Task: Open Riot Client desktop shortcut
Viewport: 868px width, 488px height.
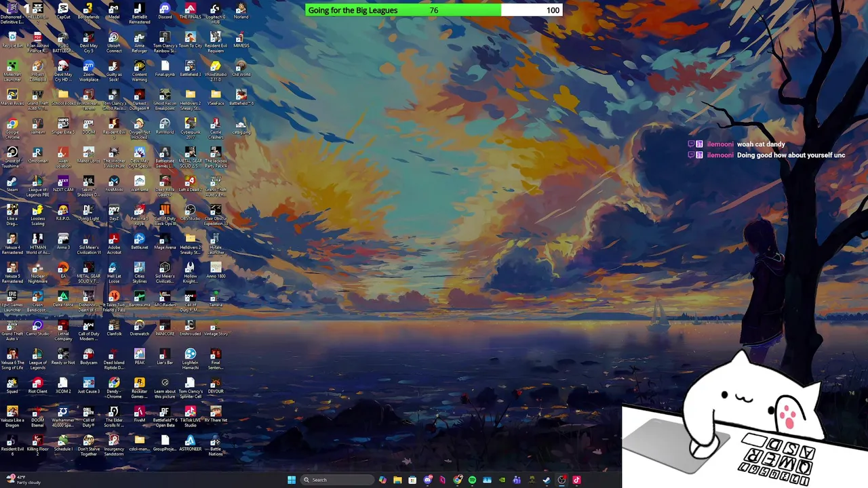Action: point(37,385)
